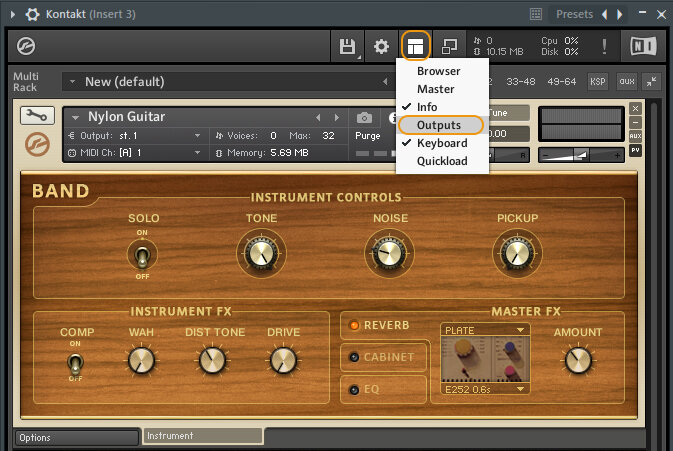Click the reverb plate thumbnail image

pos(485,360)
